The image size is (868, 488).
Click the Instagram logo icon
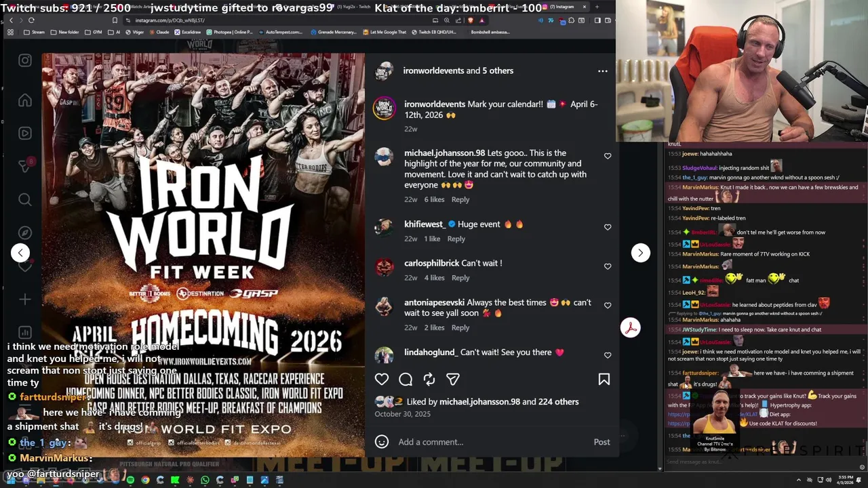(x=25, y=60)
